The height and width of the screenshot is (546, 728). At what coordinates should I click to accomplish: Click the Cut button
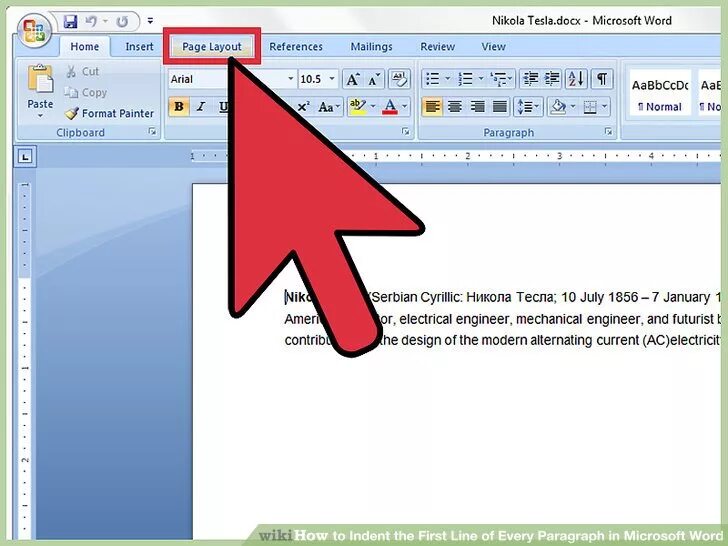[x=83, y=72]
